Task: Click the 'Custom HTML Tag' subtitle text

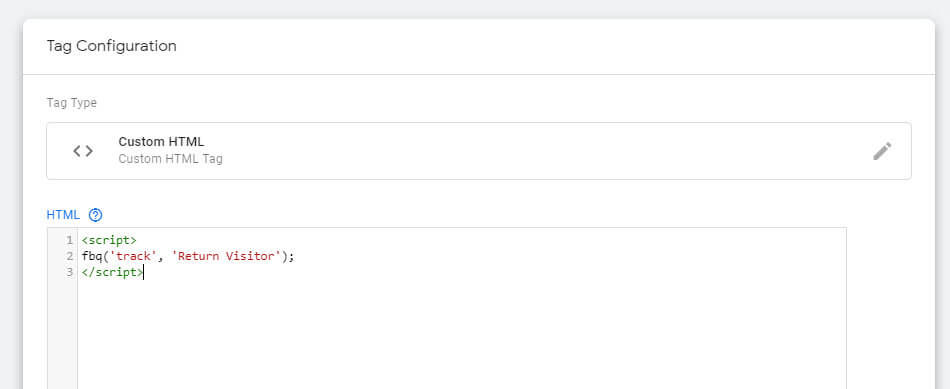Action: click(x=170, y=159)
